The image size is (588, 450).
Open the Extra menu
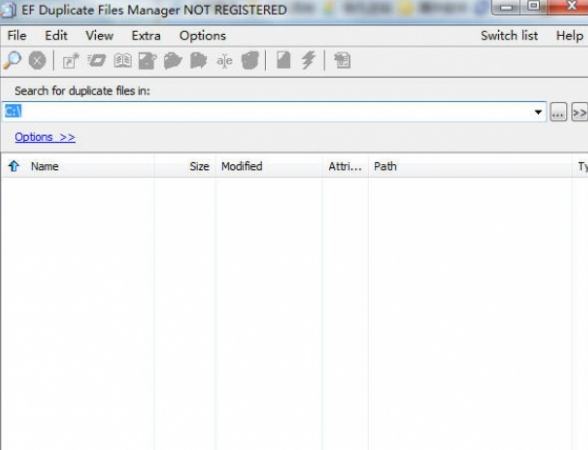coord(146,36)
